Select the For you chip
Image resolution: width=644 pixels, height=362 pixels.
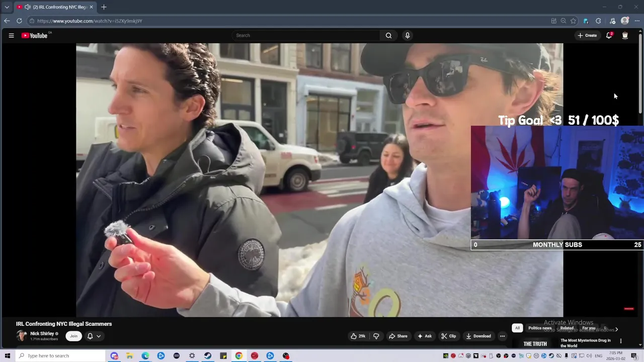coord(589,328)
